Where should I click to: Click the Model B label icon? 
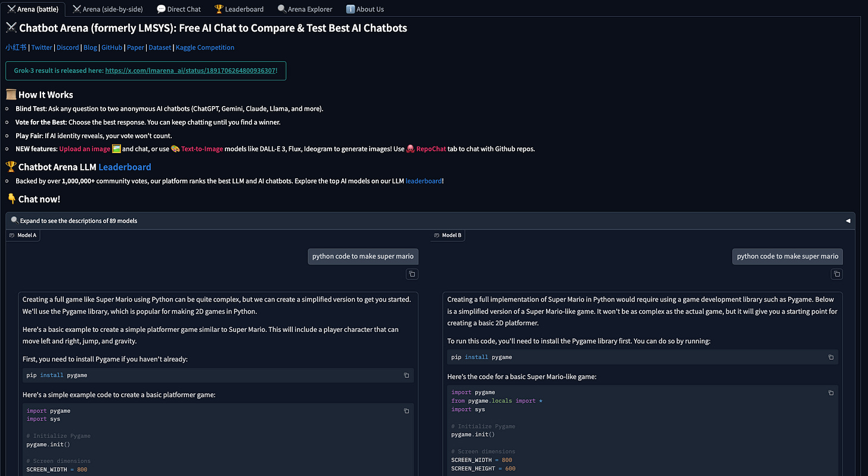436,235
